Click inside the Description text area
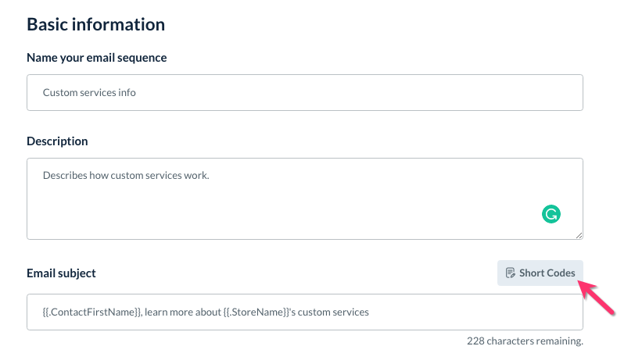The height and width of the screenshot is (364, 617). pyautogui.click(x=304, y=198)
